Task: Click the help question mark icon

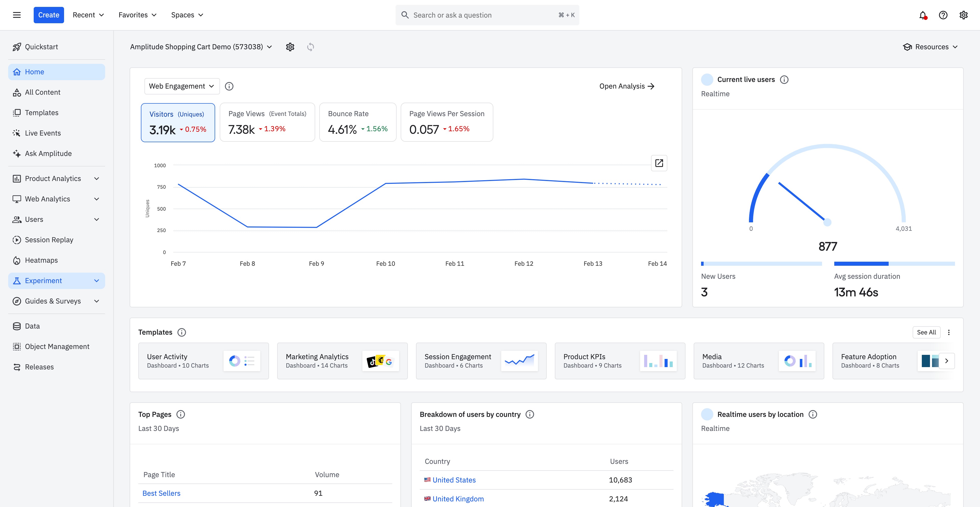Action: click(943, 15)
